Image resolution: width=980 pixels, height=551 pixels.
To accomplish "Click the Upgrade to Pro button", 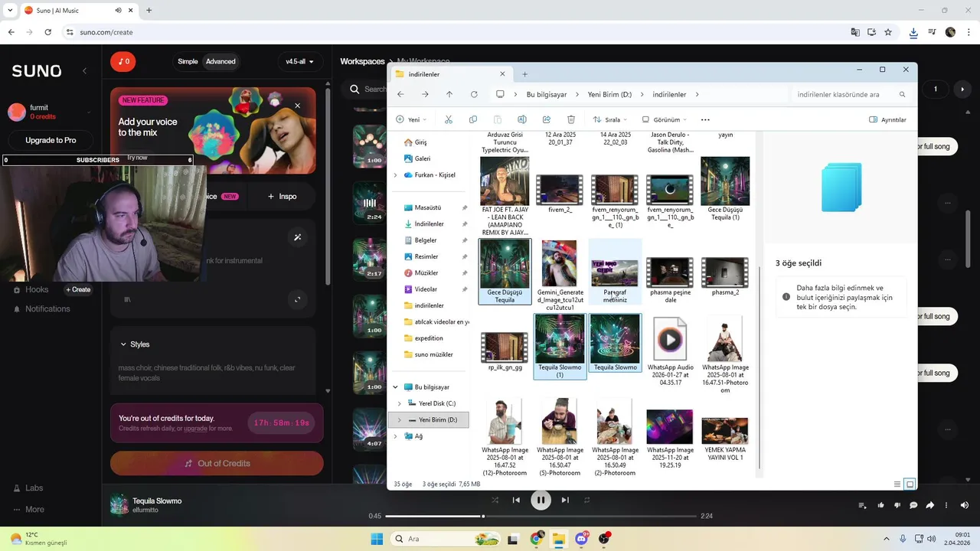I will pyautogui.click(x=51, y=140).
